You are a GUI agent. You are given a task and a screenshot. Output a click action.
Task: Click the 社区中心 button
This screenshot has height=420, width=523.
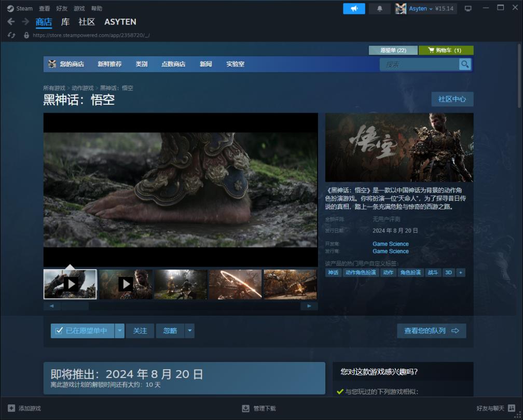coord(452,99)
